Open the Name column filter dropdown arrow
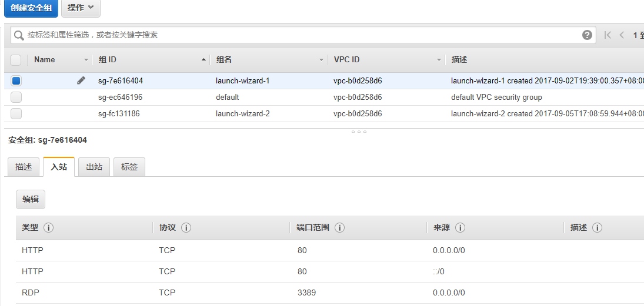This screenshot has width=644, height=306. [x=86, y=60]
